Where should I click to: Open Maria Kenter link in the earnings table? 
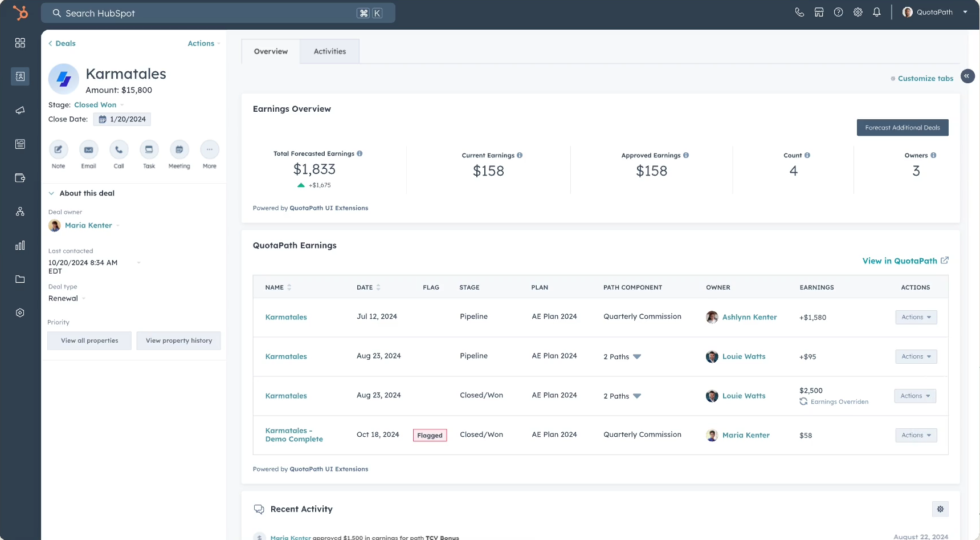coord(746,435)
